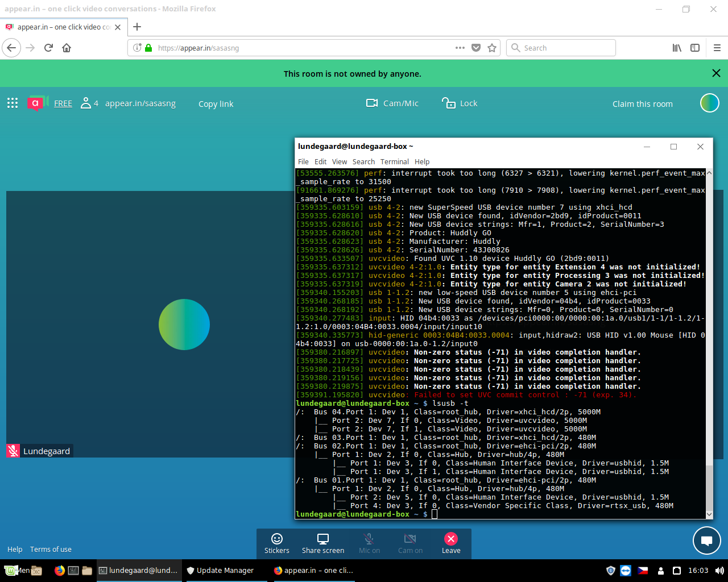
Task: Click the terminal vertical scrollbar
Action: coord(709,344)
